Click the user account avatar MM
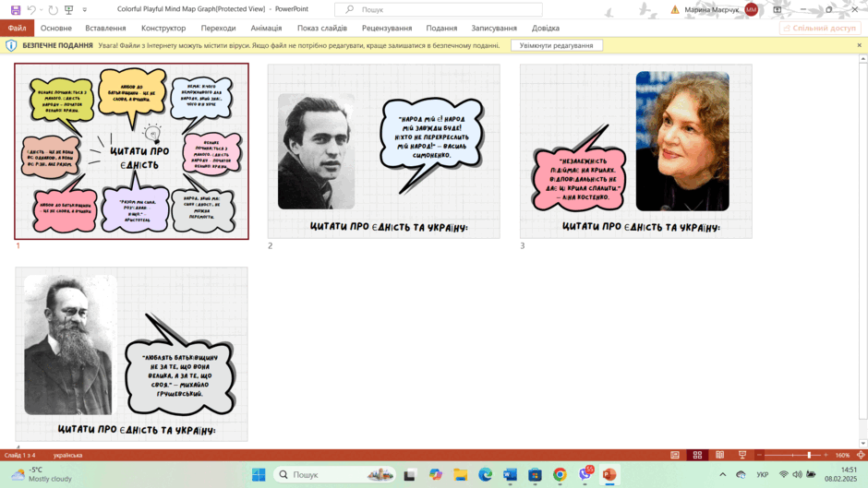This screenshot has width=868, height=488. pyautogui.click(x=752, y=9)
